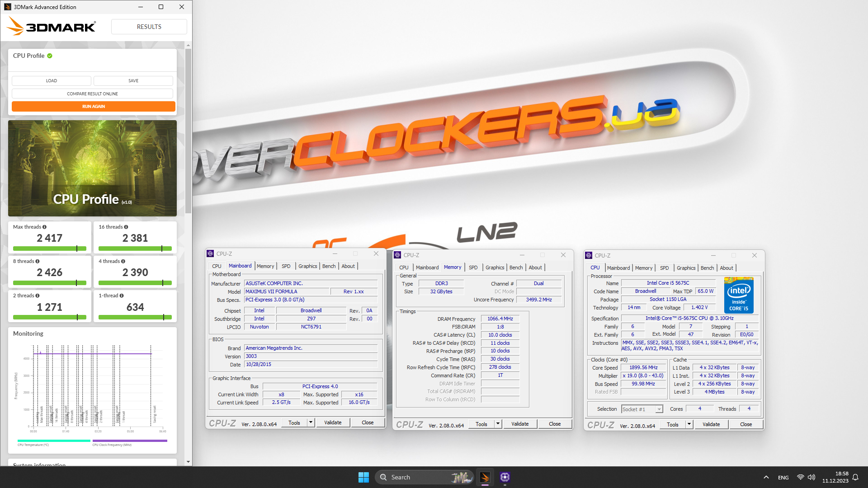868x488 pixels.
Task: Click Validate in Mainboard CPU-Z window
Action: tap(333, 422)
